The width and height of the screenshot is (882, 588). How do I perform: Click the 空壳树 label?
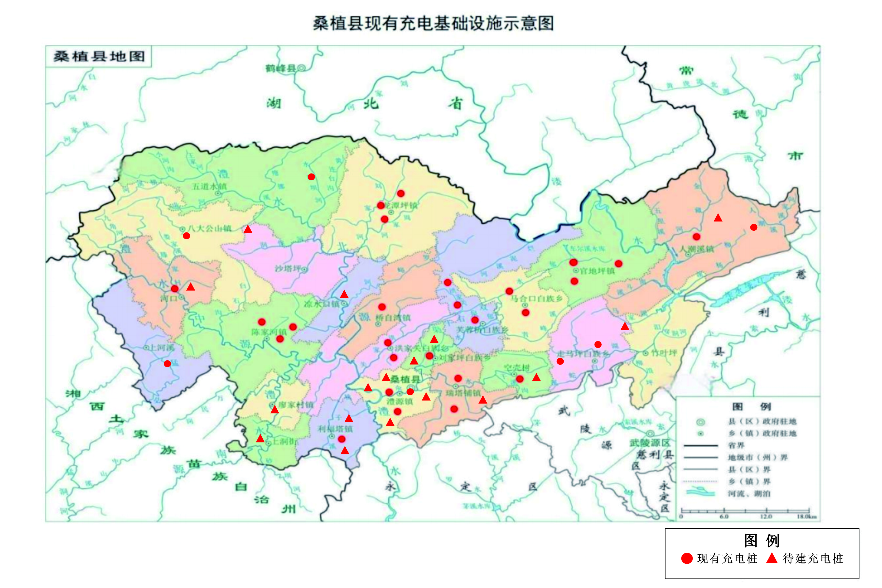[x=517, y=368]
